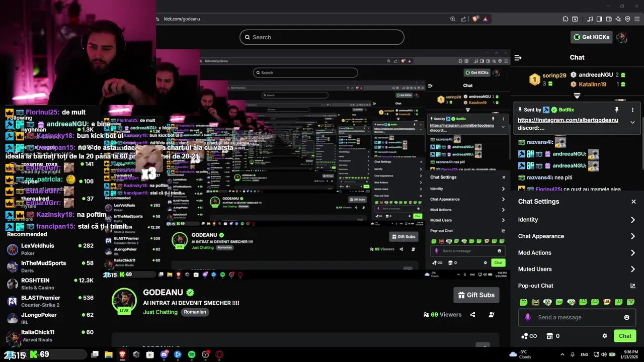This screenshot has height=362, width=644.
Task: Open the Instagram albertgodeanu pinned link
Action: tap(568, 120)
